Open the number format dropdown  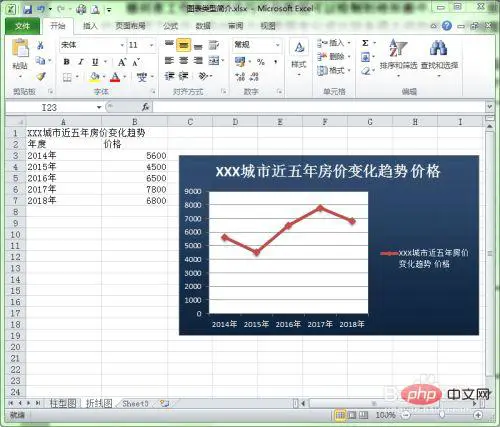[x=277, y=45]
